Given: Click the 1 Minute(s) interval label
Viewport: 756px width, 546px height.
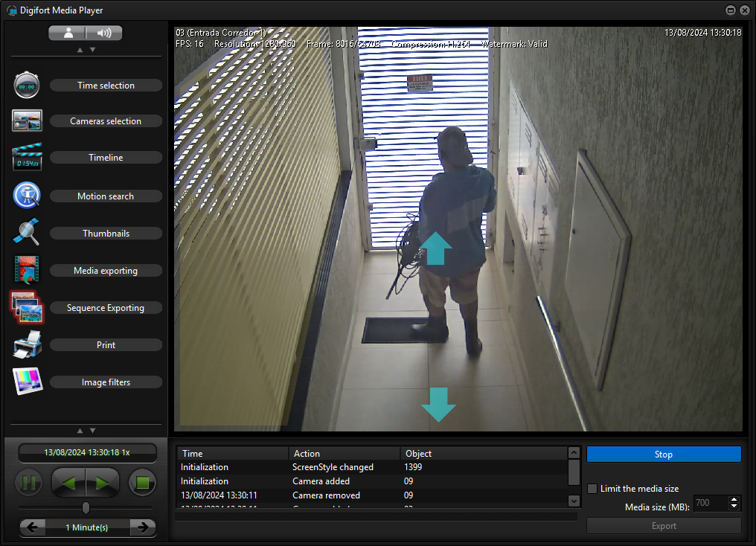Looking at the screenshot, I should point(87,527).
